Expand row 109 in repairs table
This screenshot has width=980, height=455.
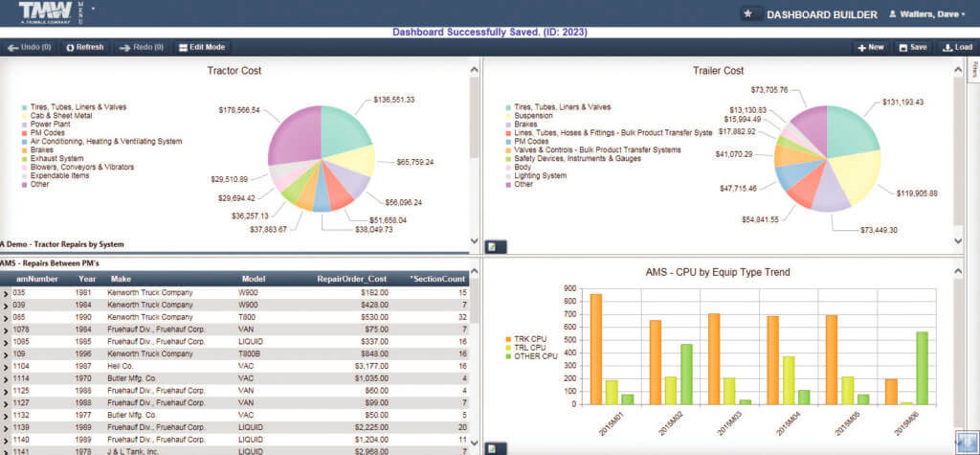(x=5, y=353)
